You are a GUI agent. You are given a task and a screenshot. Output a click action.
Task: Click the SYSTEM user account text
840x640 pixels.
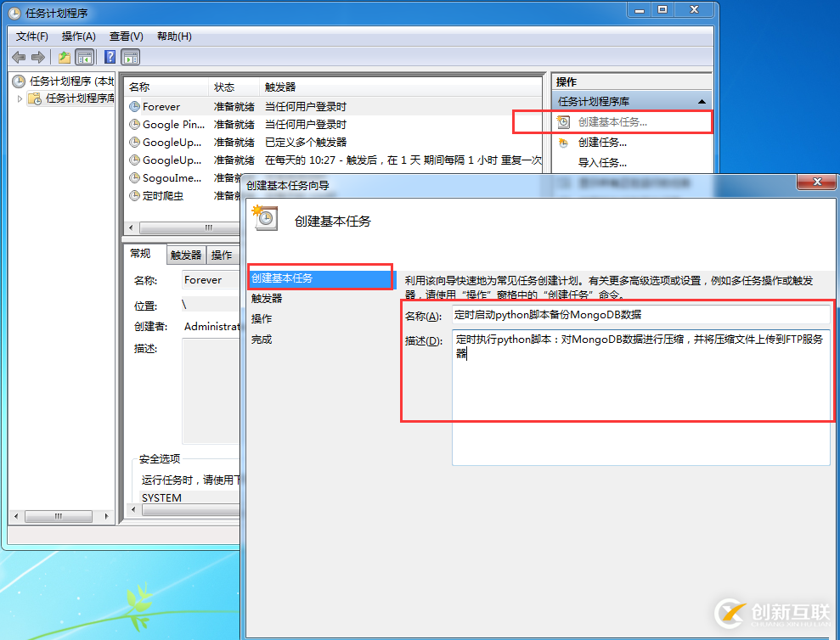pos(161,497)
